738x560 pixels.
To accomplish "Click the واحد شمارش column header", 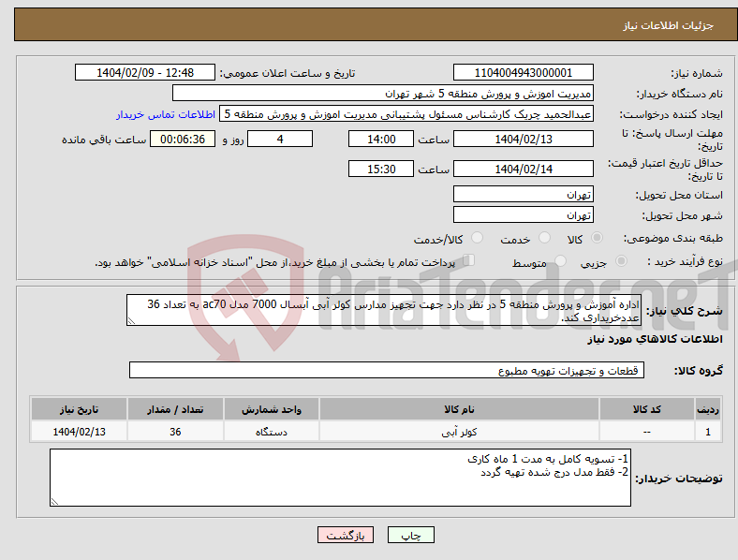I will click(271, 409).
